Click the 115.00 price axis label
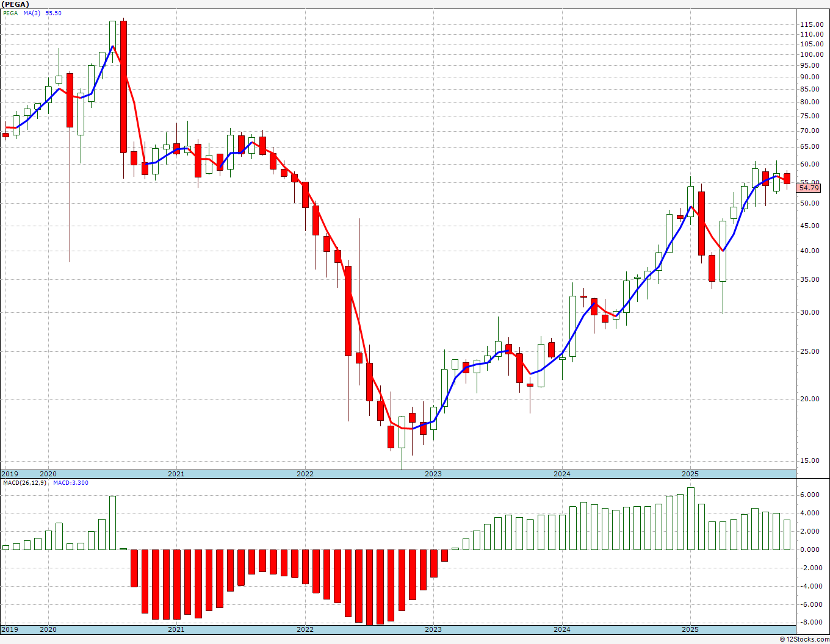 [x=810, y=24]
